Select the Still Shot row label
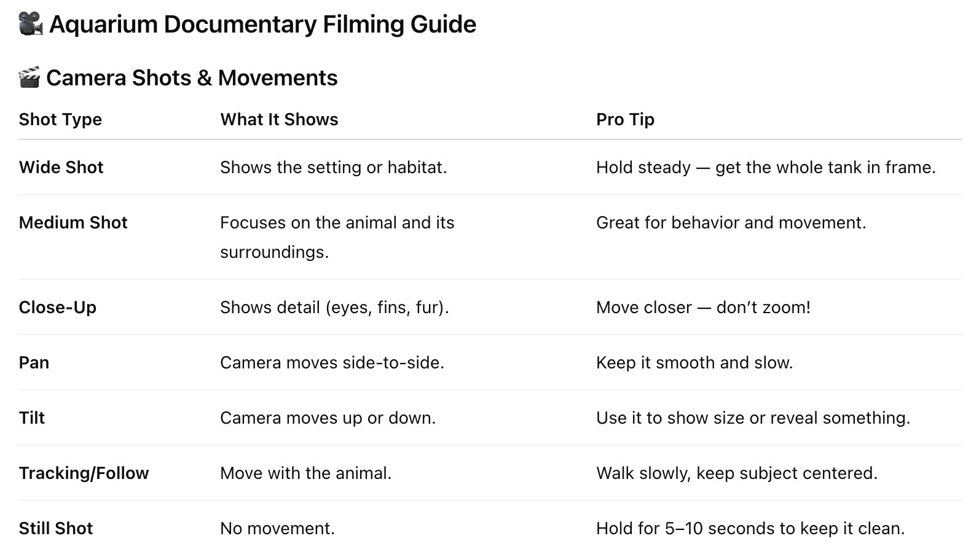The height and width of the screenshot is (560, 971). pos(55,528)
